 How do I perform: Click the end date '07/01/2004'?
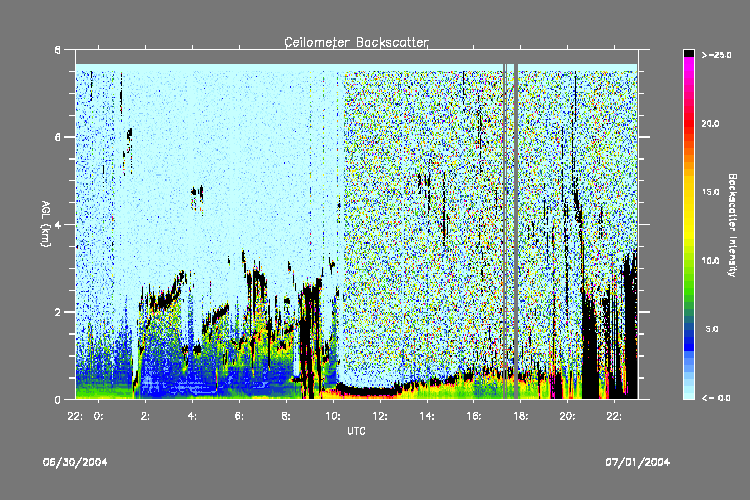coord(638,462)
